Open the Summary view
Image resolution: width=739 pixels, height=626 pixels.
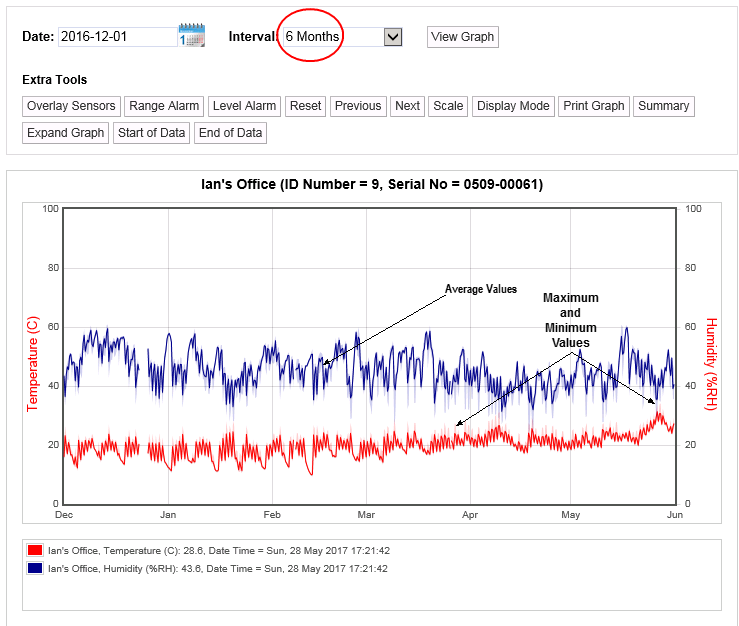663,106
